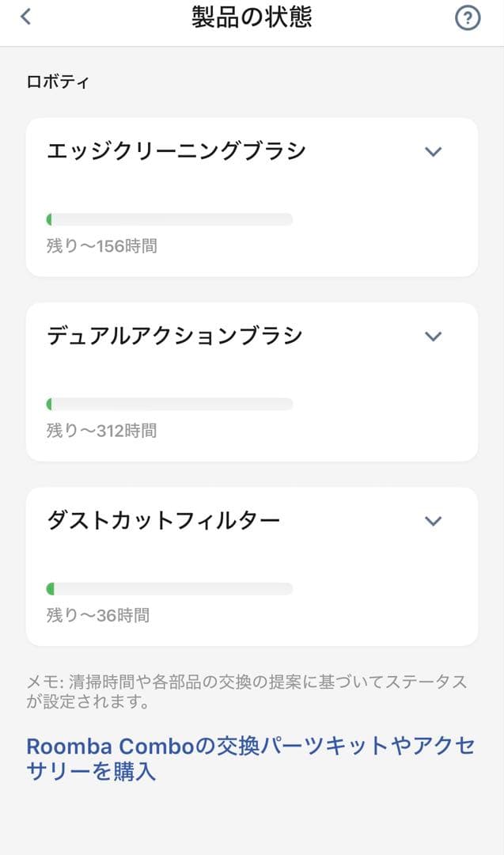Tap the メモ note about part status
The image size is (504, 855).
click(246, 691)
